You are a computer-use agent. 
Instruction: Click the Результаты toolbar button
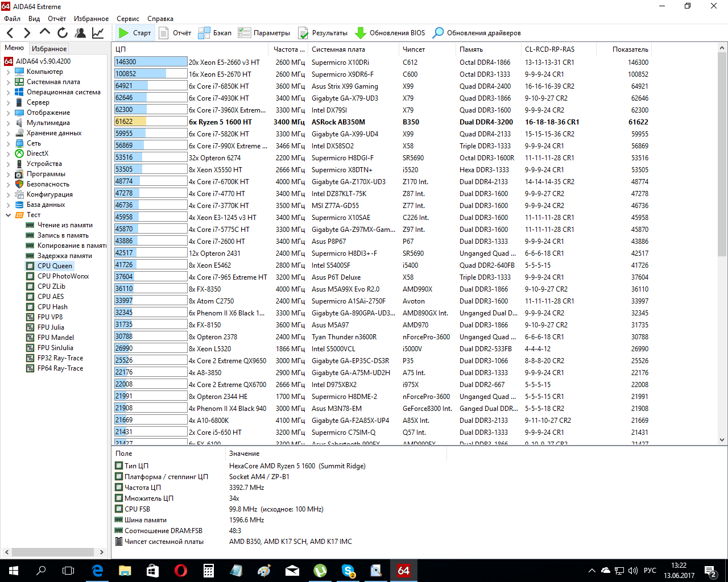coord(323,33)
